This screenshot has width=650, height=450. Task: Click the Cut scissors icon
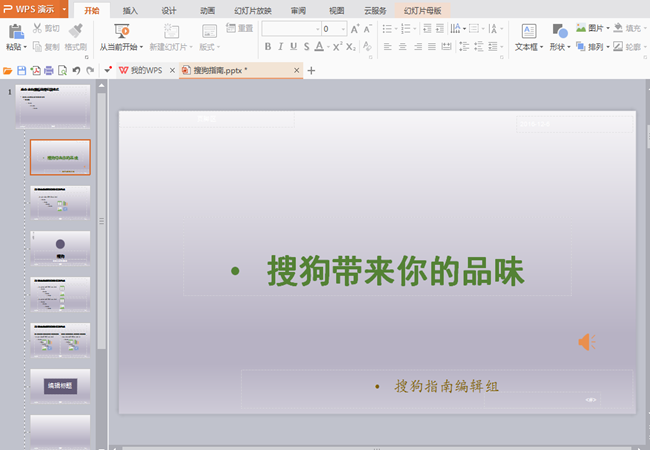coord(37,28)
